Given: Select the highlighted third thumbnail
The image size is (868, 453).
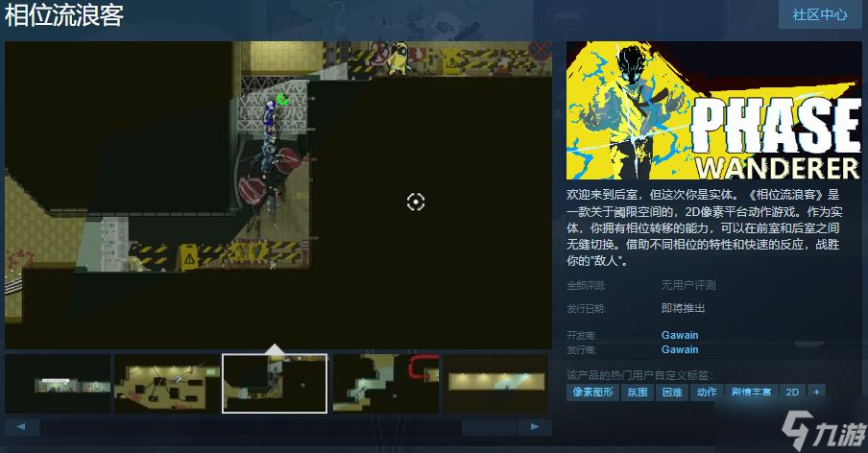Looking at the screenshot, I should [x=275, y=384].
